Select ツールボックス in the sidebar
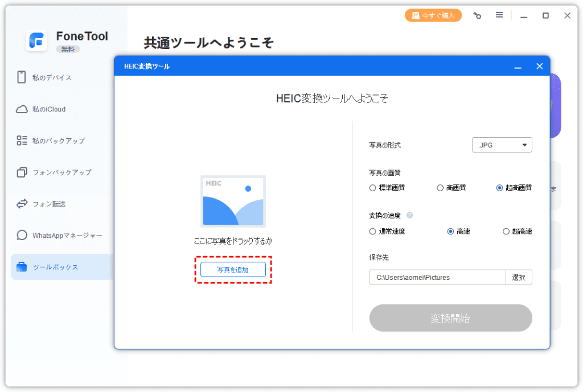583x392 pixels. point(55,267)
